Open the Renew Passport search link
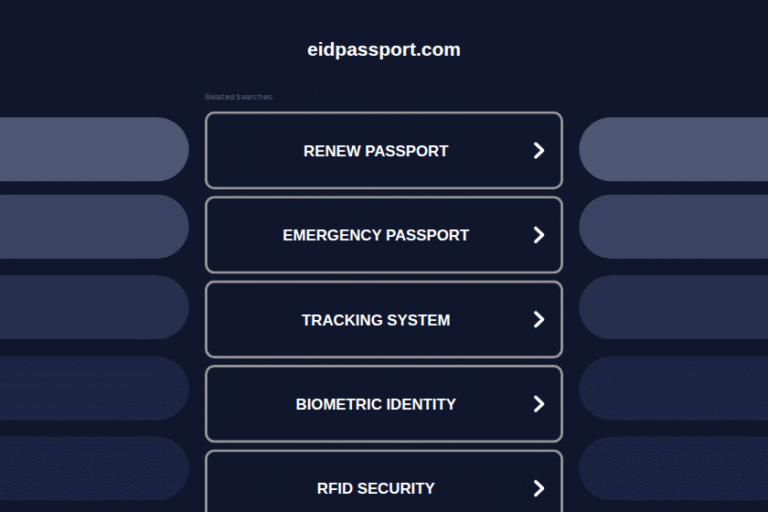The image size is (768, 512). [x=376, y=151]
